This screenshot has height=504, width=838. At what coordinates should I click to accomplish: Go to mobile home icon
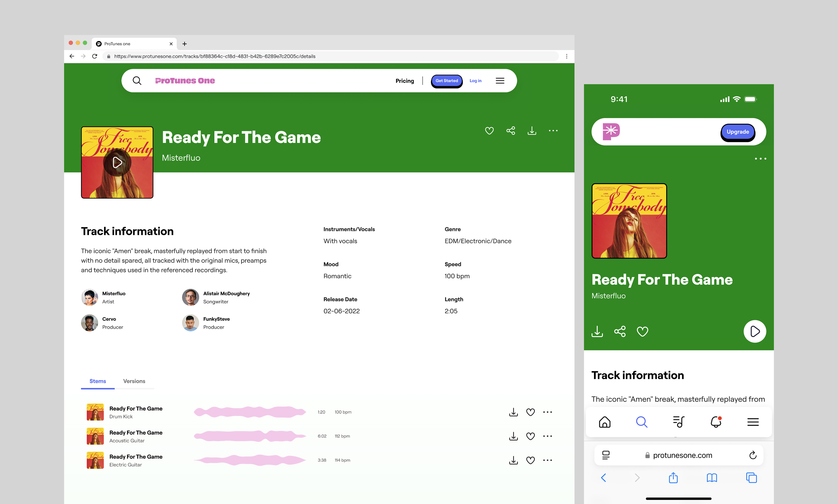point(605,422)
